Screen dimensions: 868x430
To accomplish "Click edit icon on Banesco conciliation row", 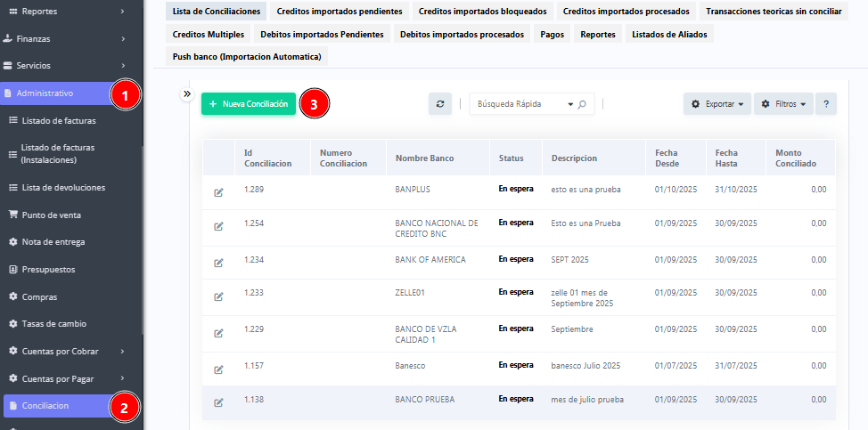I will click(x=218, y=369).
